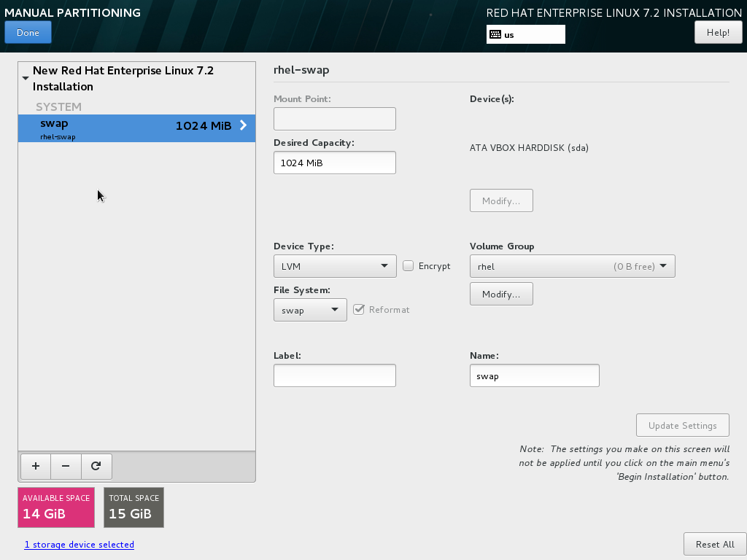Enable the Encrypt checkbox

coord(409,265)
